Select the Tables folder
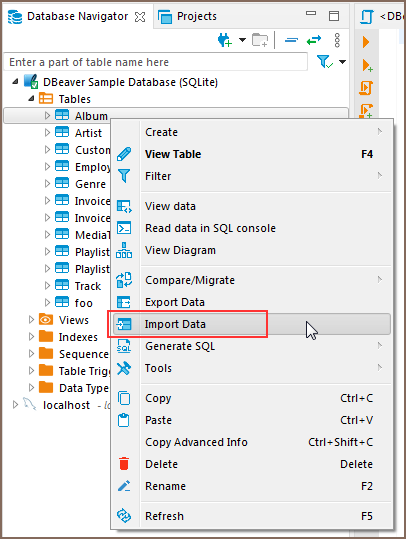The image size is (406, 539). (x=75, y=99)
